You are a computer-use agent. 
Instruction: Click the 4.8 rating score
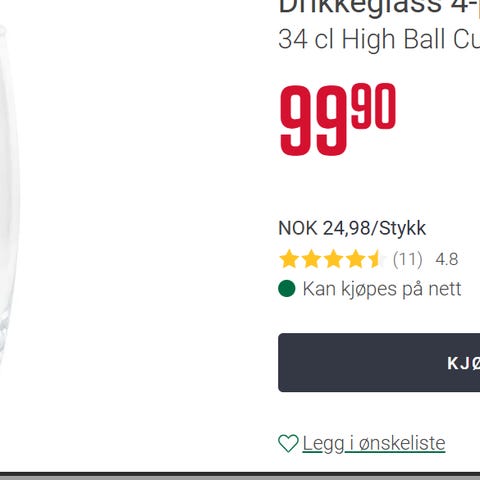(447, 259)
